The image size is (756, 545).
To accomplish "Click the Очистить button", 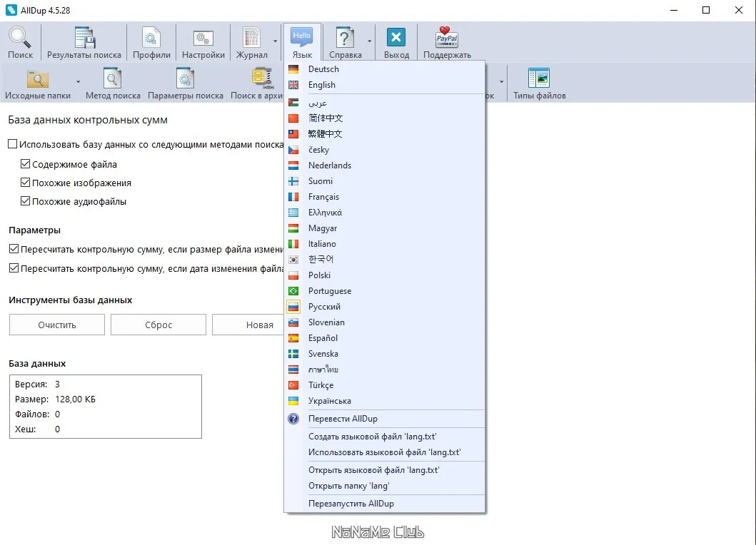I will tap(57, 325).
